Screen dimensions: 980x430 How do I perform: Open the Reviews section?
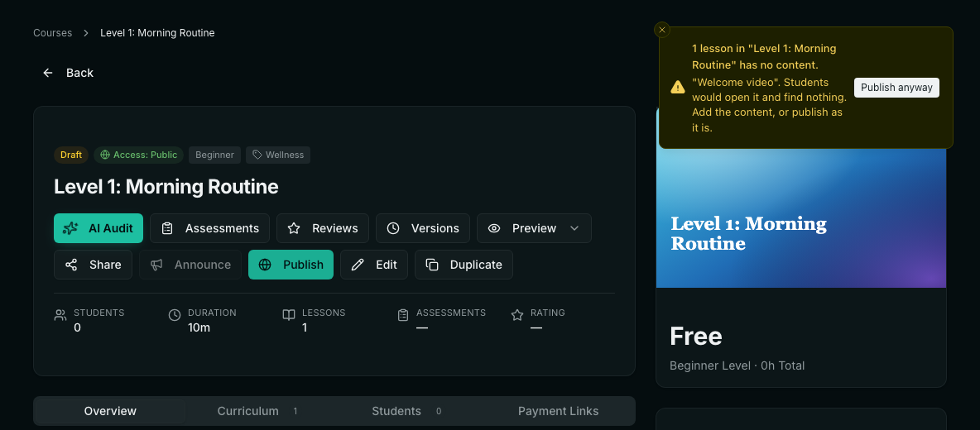coord(323,228)
